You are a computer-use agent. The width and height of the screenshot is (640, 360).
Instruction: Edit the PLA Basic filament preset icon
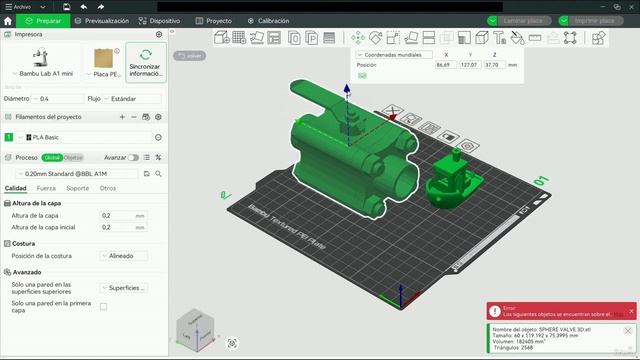click(x=158, y=138)
